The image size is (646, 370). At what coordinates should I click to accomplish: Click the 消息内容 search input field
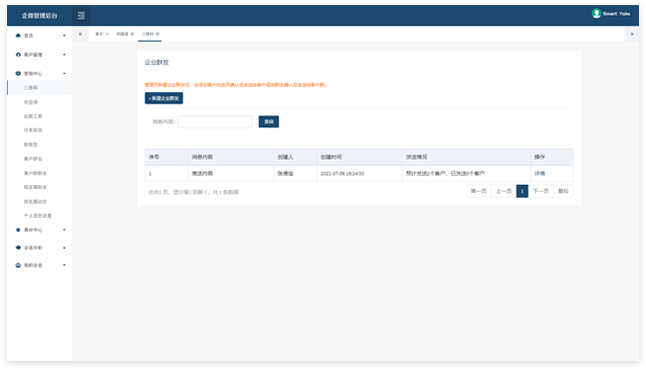tap(215, 122)
